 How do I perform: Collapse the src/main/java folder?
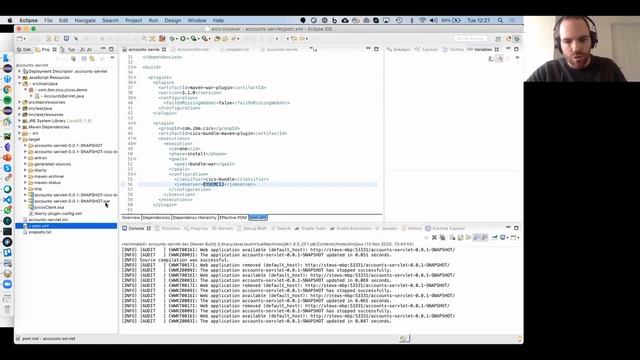coord(19,83)
